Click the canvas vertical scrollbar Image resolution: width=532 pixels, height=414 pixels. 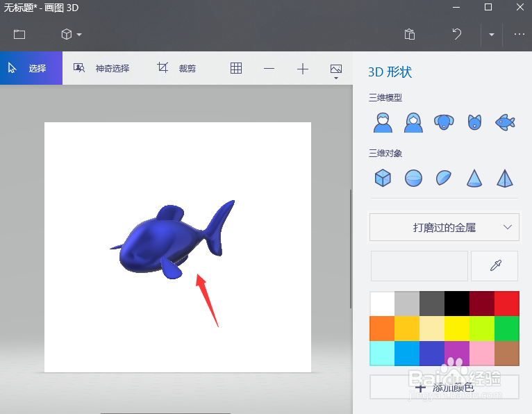coord(351,249)
